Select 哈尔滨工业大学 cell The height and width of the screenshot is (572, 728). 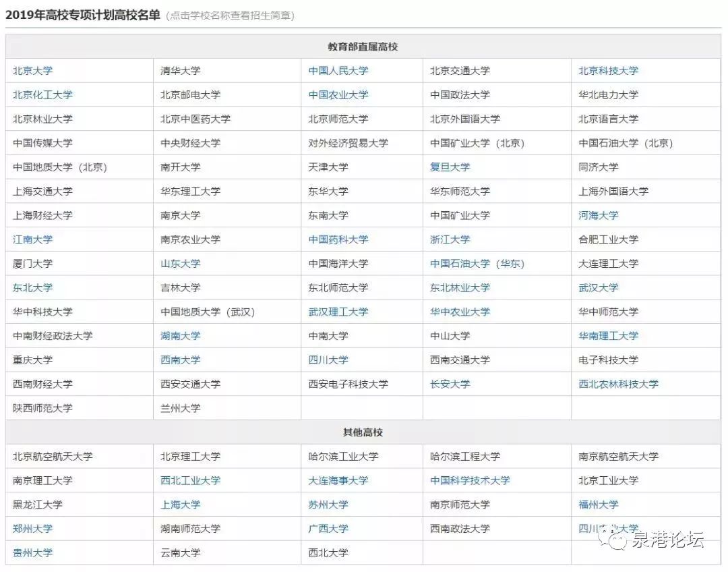tap(362, 456)
